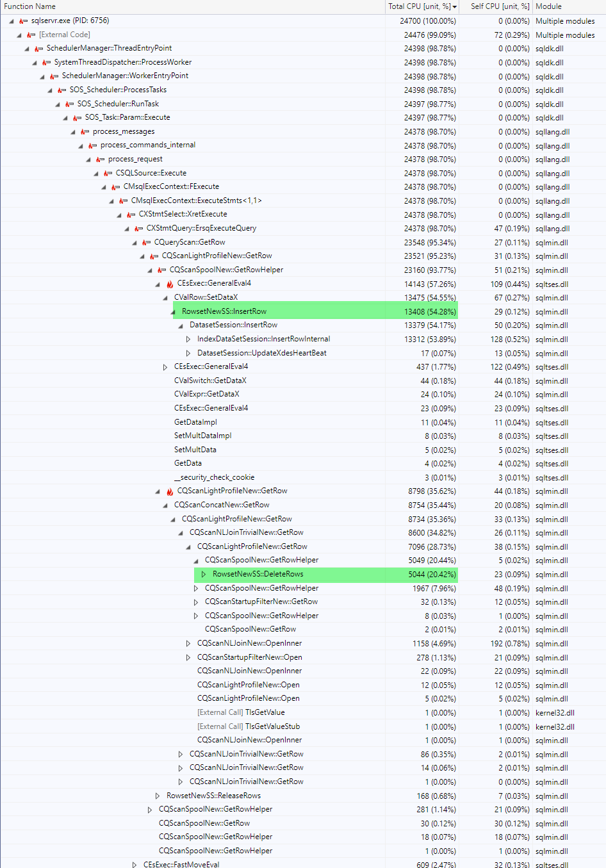The width and height of the screenshot is (606, 868).
Task: Click the red flame icon of CEsExec::GeneralEval4 14143
Action: (170, 284)
